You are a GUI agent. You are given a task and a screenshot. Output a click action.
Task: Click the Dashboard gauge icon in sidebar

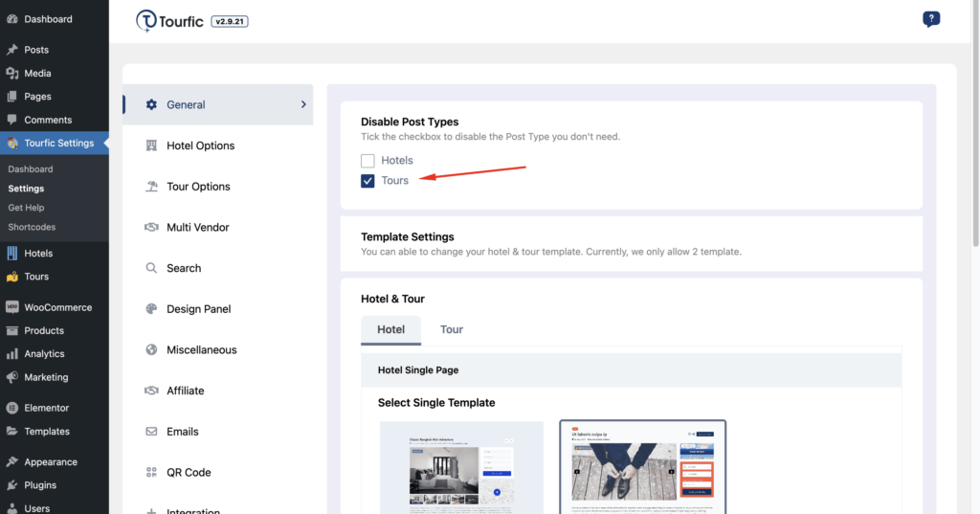(x=12, y=19)
